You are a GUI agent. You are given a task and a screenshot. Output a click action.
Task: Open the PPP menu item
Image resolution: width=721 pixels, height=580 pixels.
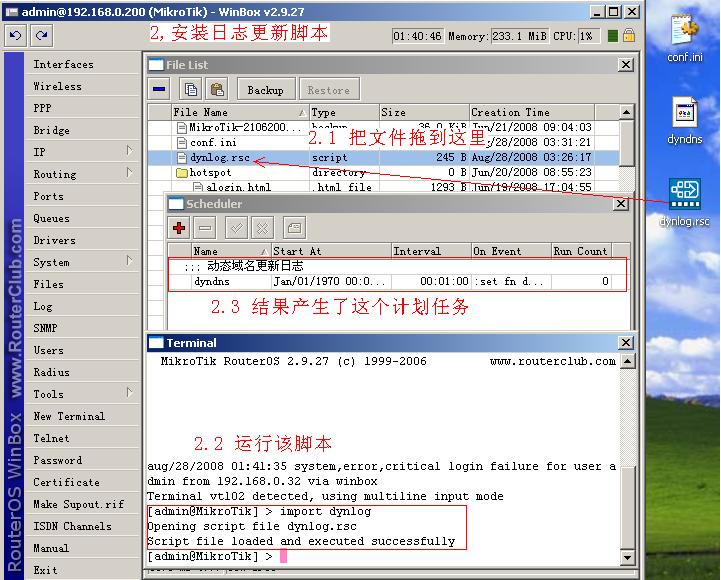click(82, 108)
